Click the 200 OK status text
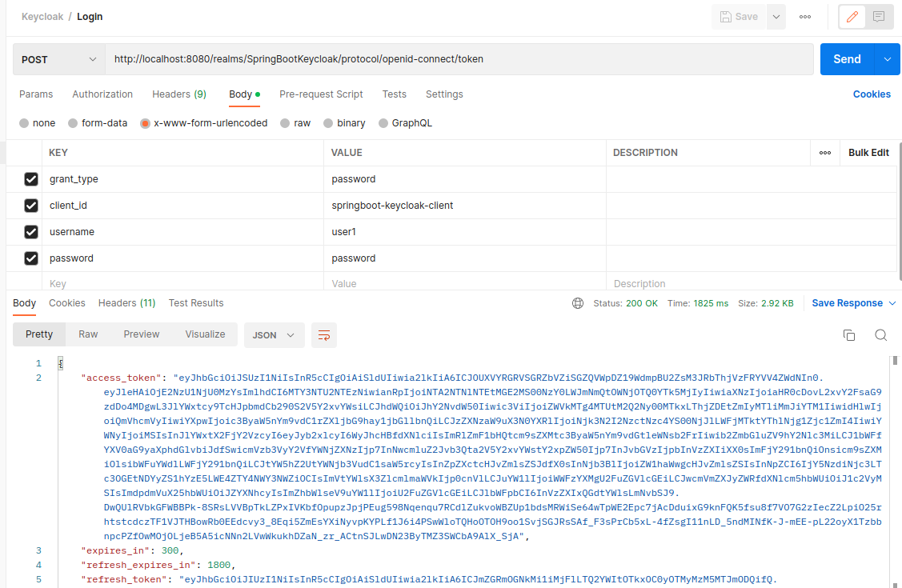This screenshot has width=902, height=588. click(641, 303)
